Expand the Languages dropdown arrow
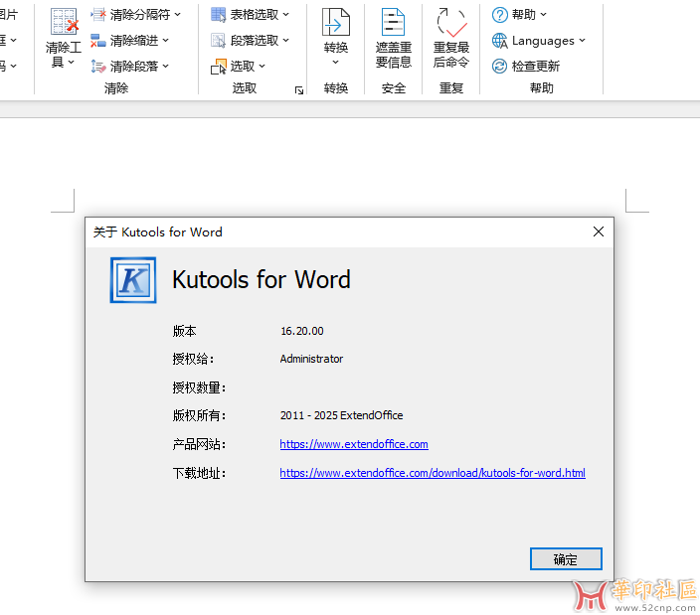Image resolution: width=700 pixels, height=615 pixels. tap(582, 41)
